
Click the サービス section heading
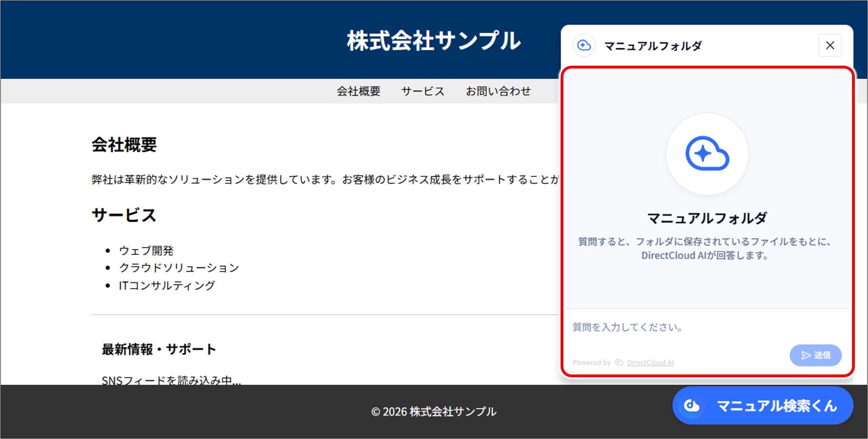tap(124, 215)
